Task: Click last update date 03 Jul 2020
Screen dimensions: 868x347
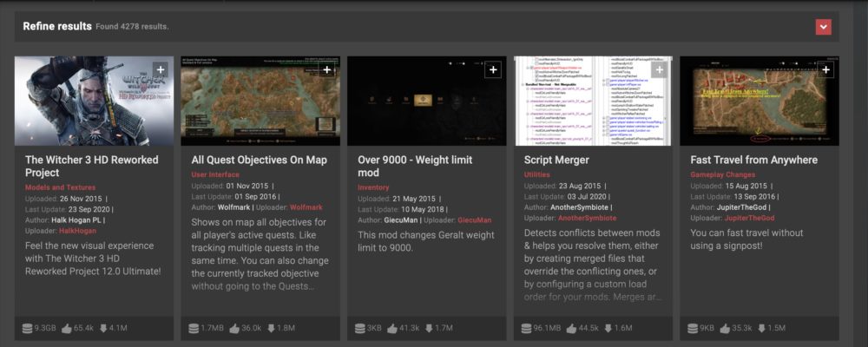Action: 586,197
